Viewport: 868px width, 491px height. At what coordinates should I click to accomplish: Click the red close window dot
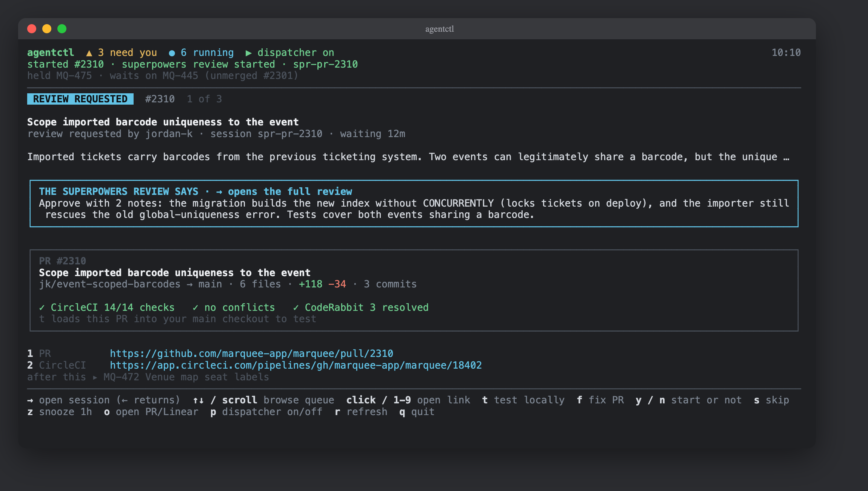pos(32,29)
